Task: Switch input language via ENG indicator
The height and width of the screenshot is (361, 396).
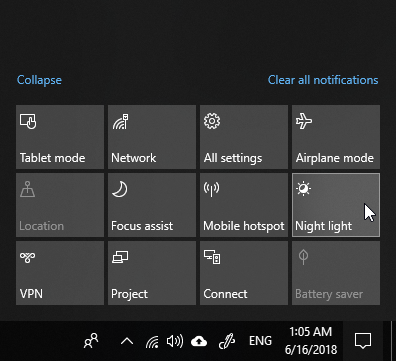Action: [x=260, y=341]
